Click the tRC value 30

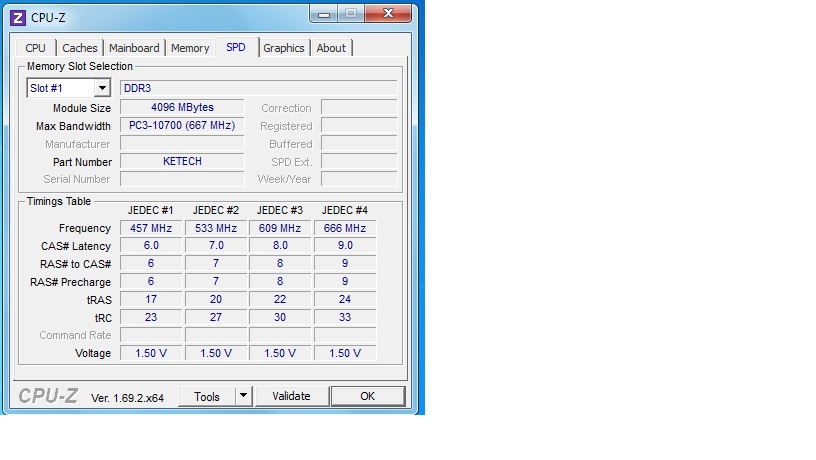click(280, 317)
